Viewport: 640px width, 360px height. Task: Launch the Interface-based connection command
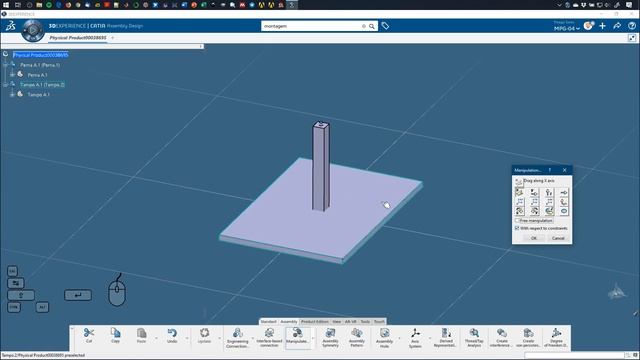[269, 338]
